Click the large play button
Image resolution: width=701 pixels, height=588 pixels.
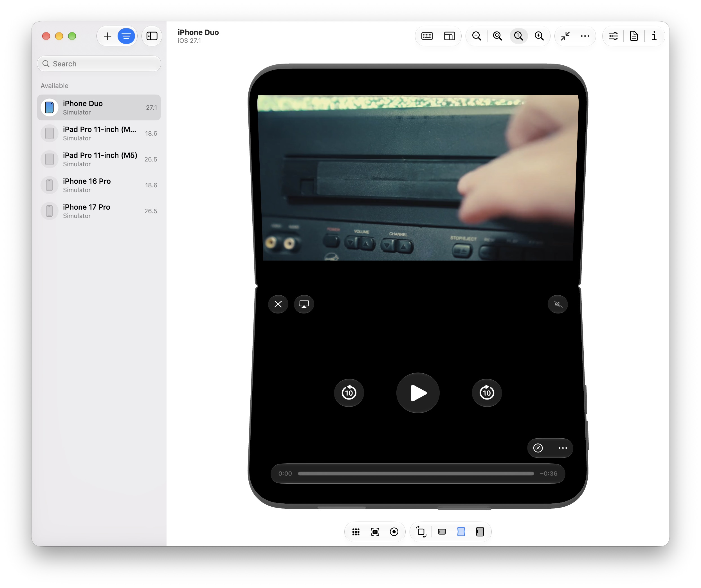[418, 393]
